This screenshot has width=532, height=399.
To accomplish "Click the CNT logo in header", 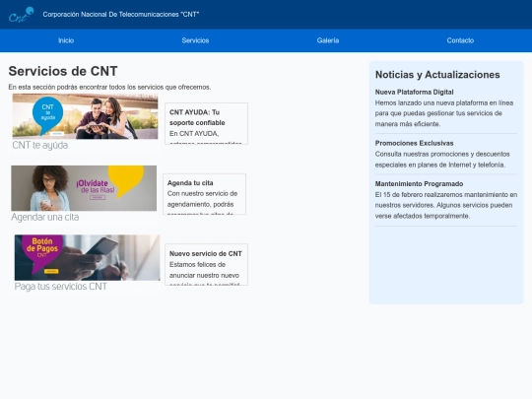I will tap(21, 15).
